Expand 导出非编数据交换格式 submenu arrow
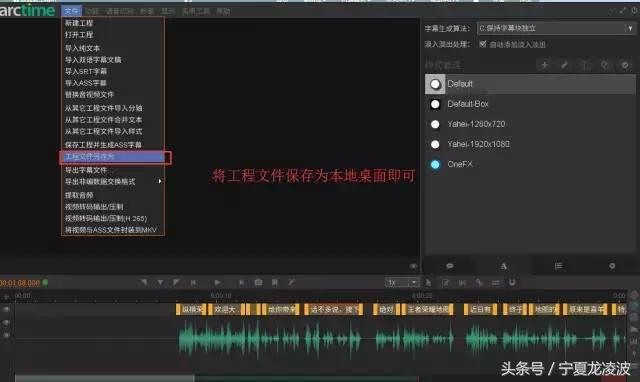640x382 pixels. tap(160, 181)
